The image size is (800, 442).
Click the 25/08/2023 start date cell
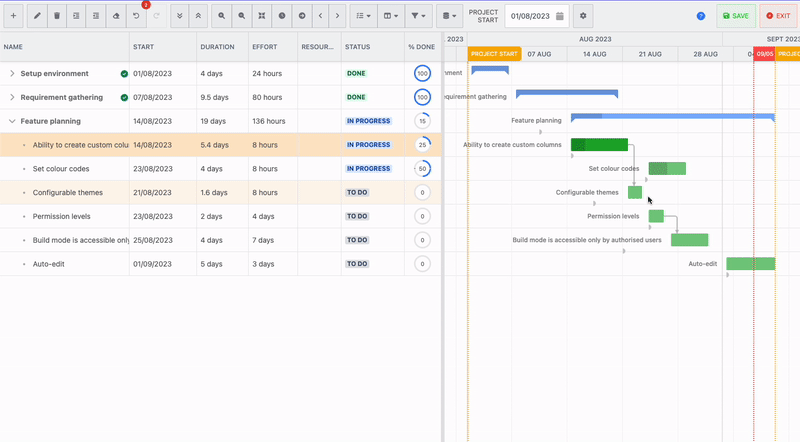[x=163, y=240]
